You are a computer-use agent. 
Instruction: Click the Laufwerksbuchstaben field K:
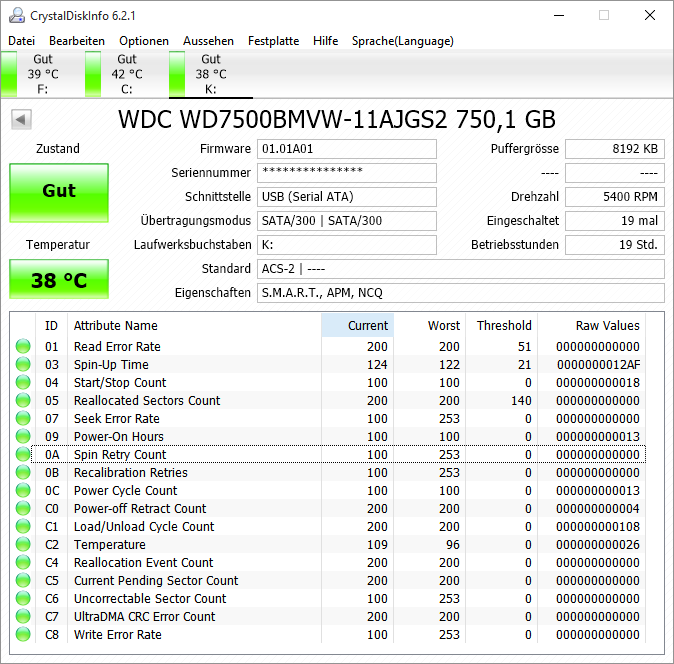(347, 245)
